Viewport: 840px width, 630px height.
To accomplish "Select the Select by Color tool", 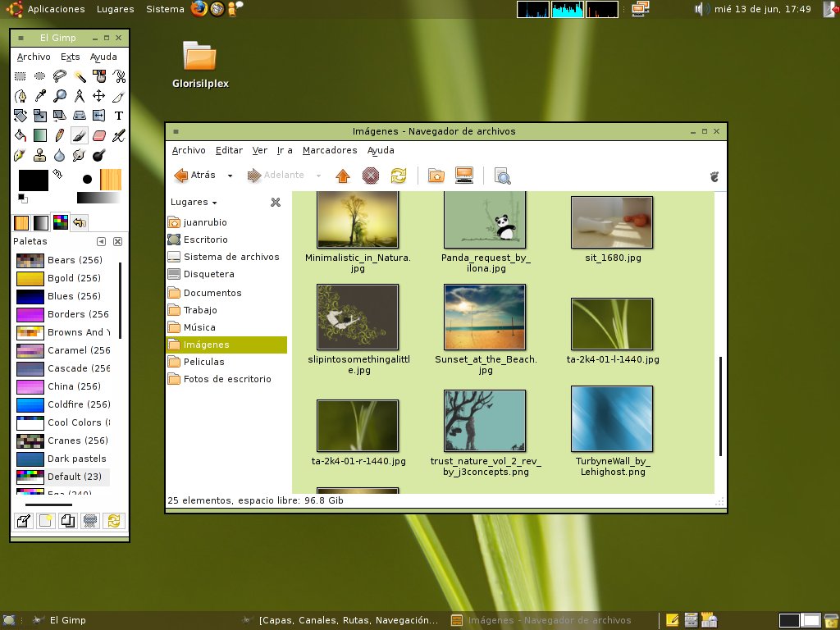I will pos(99,76).
